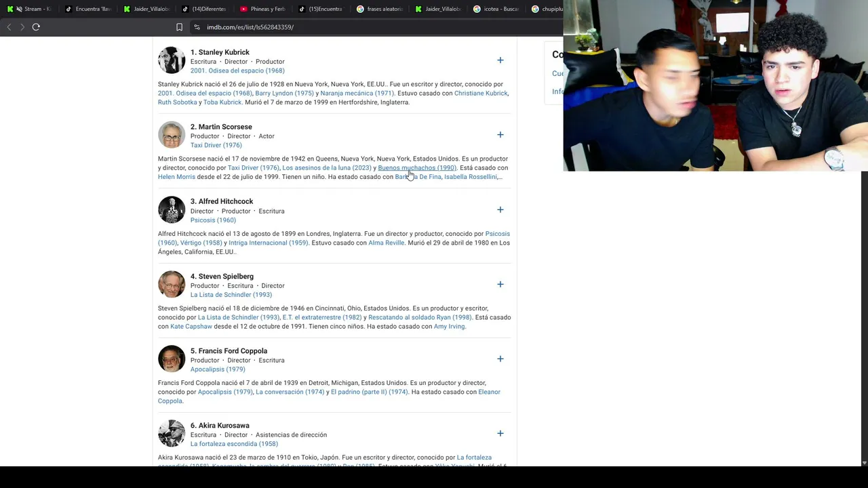The width and height of the screenshot is (868, 488).
Task: Open Rescatando al soldado Ryan (1998)
Action: click(420, 317)
